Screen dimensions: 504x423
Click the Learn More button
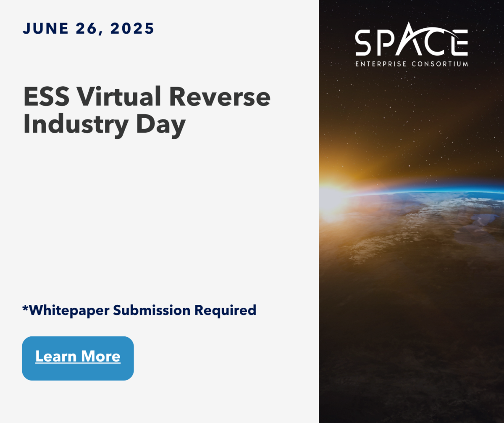click(x=78, y=358)
